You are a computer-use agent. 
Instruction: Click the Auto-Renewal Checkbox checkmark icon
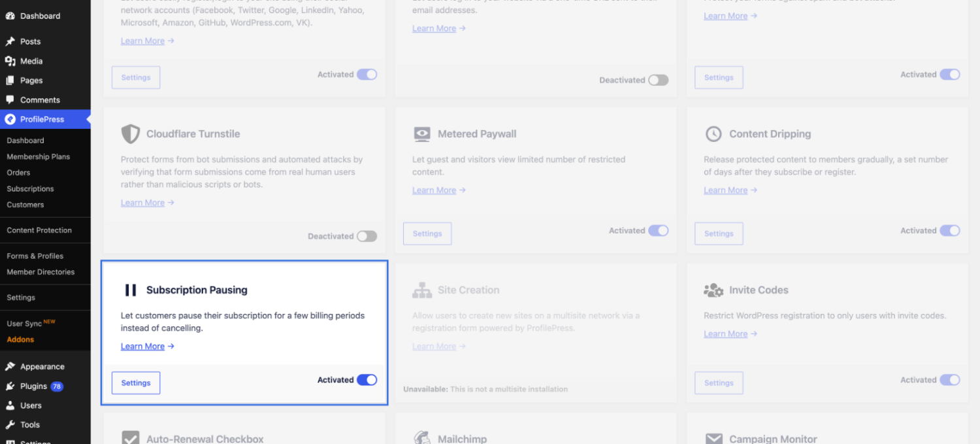coord(131,438)
